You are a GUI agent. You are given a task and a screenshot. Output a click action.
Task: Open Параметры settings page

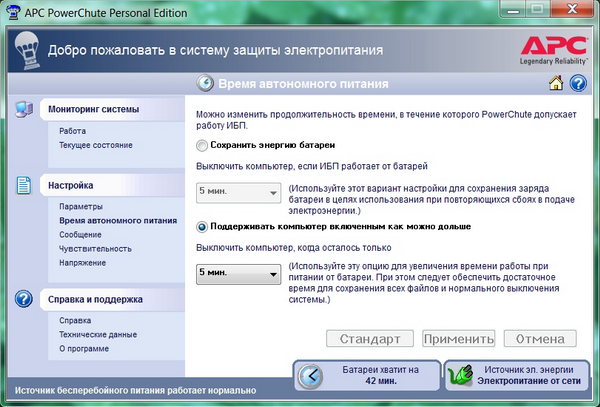[81, 207]
